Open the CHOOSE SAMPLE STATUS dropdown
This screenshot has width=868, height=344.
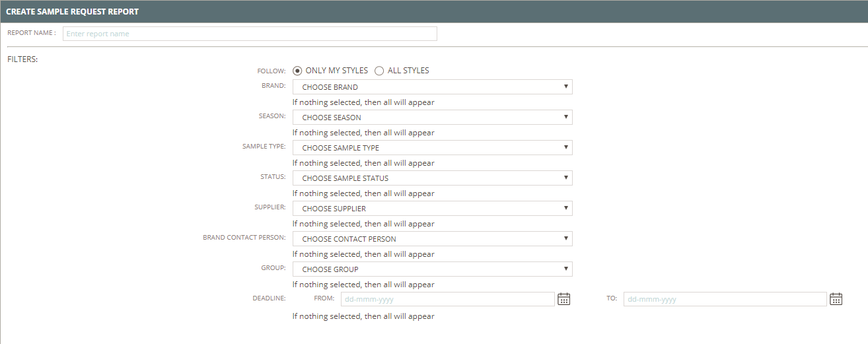(x=432, y=178)
